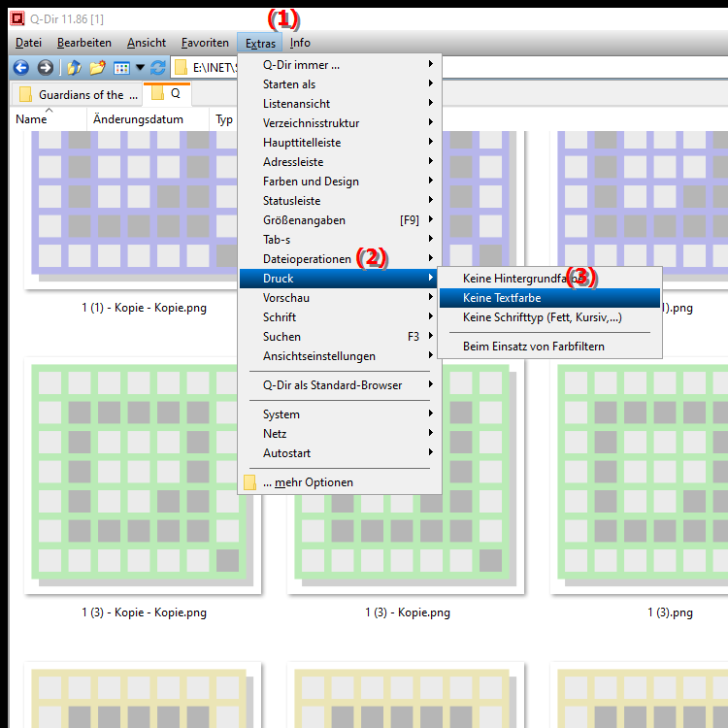Click the forward navigation arrow icon
The image size is (728, 728).
[x=45, y=68]
